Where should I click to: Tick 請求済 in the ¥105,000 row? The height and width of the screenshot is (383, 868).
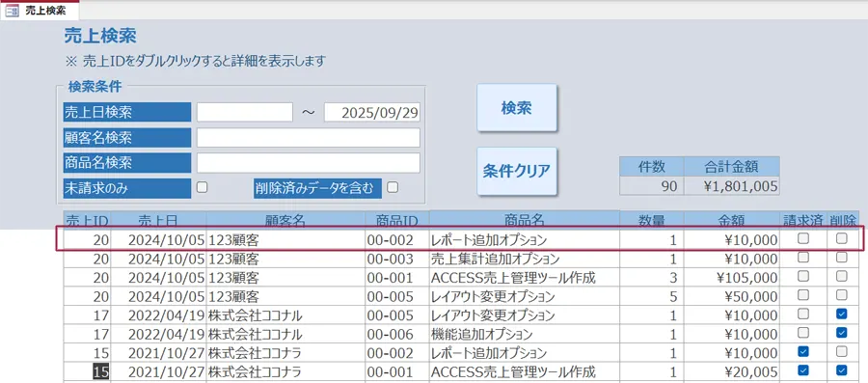pyautogui.click(x=802, y=276)
